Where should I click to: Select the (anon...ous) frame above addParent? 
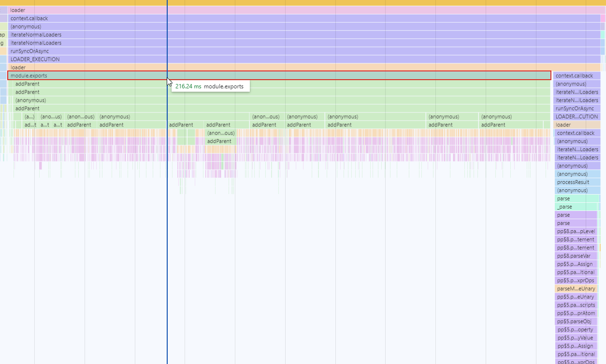[x=220, y=133]
